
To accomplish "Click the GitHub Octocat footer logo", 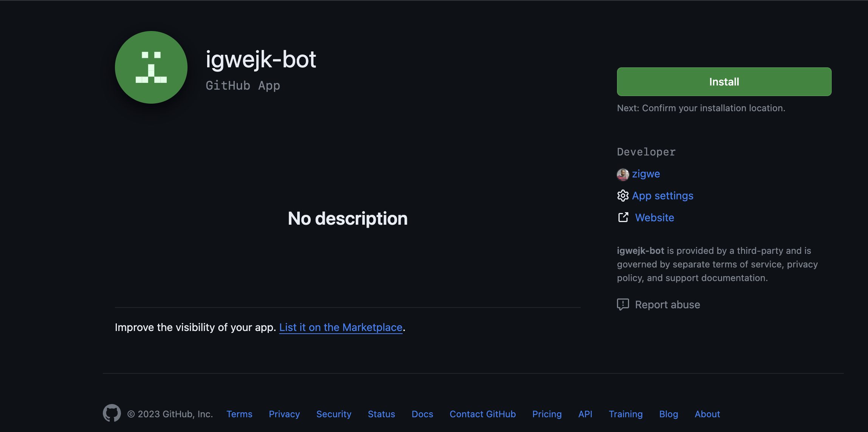I will click(x=112, y=413).
